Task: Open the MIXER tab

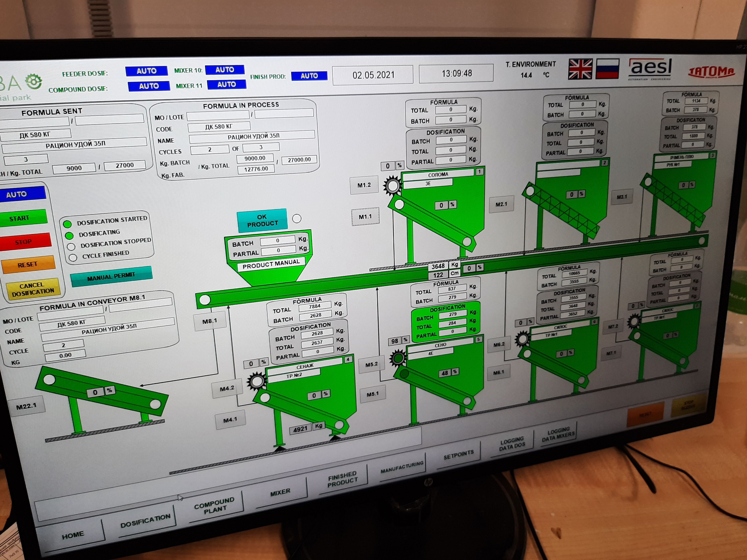Action: (280, 492)
